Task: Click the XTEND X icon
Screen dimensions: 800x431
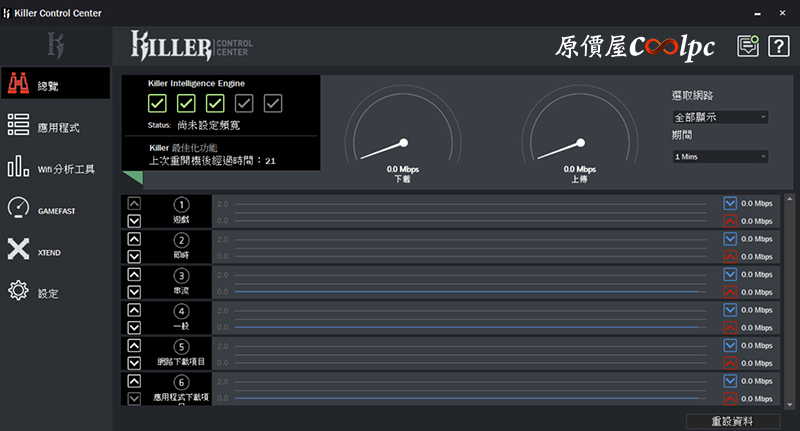Action: coord(18,249)
